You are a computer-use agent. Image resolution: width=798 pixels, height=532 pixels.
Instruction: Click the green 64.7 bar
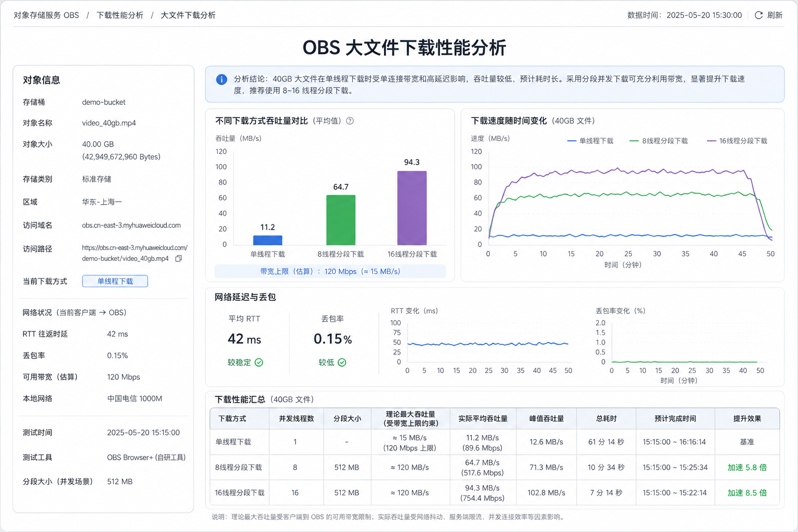coord(341,220)
